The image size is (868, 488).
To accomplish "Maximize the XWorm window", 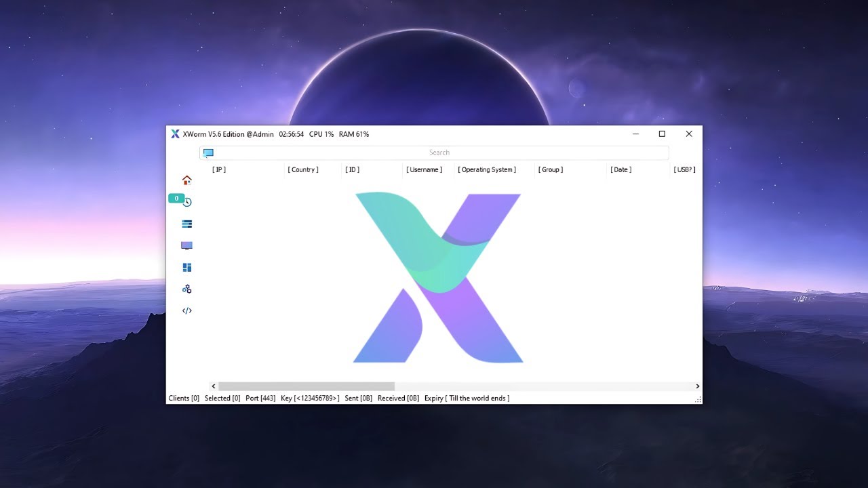I will [x=662, y=134].
